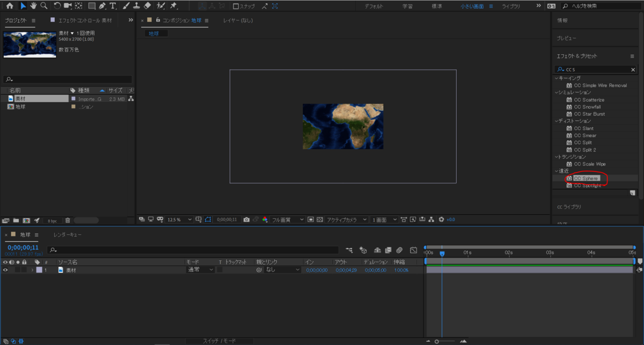644x345 pixels.
Task: Switch to the ライブラリ workspace
Action: pos(511,6)
